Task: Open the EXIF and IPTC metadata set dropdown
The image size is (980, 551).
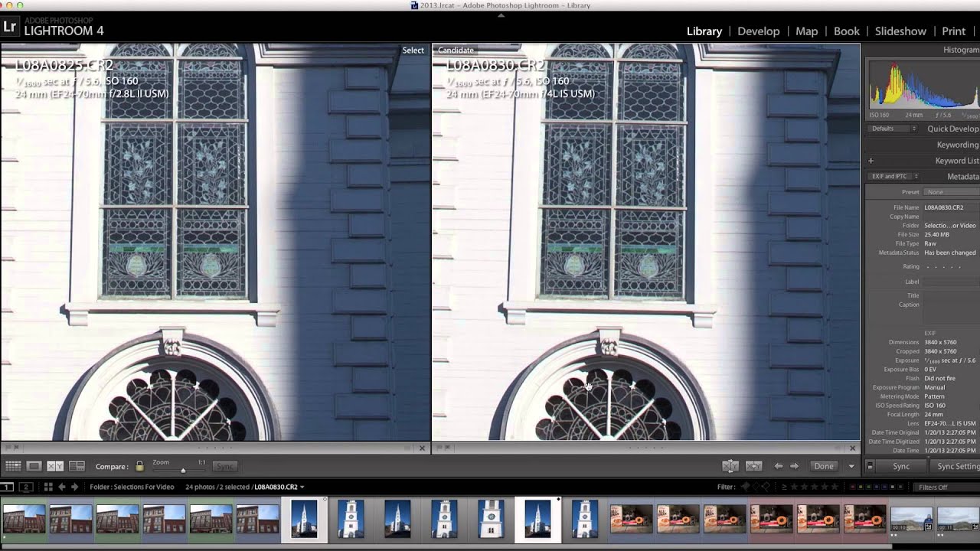Action: 893,177
